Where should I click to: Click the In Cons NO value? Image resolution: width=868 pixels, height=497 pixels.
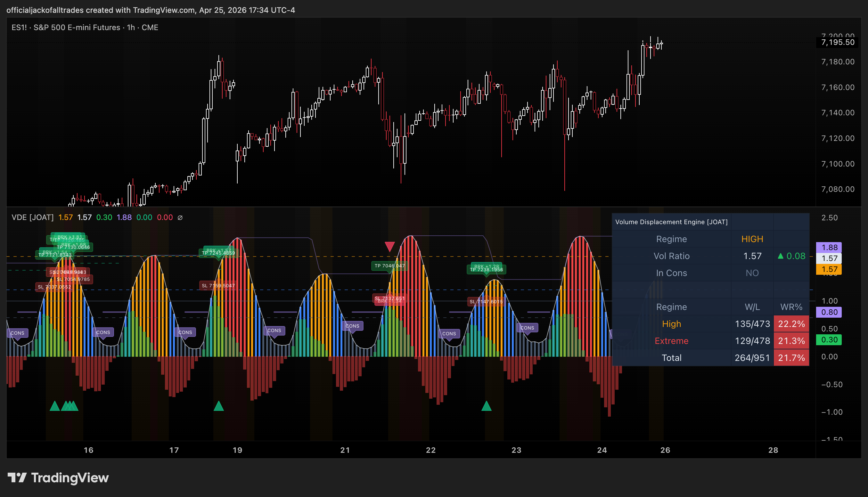click(x=752, y=273)
